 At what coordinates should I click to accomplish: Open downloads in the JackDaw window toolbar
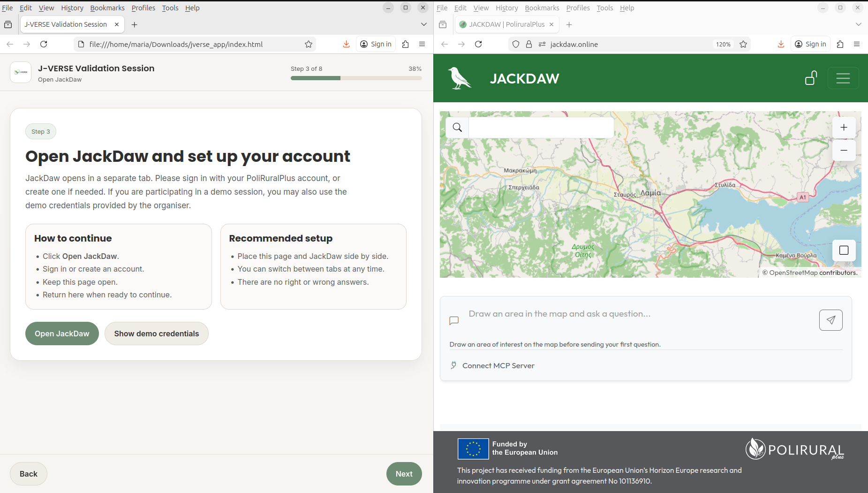pos(781,44)
